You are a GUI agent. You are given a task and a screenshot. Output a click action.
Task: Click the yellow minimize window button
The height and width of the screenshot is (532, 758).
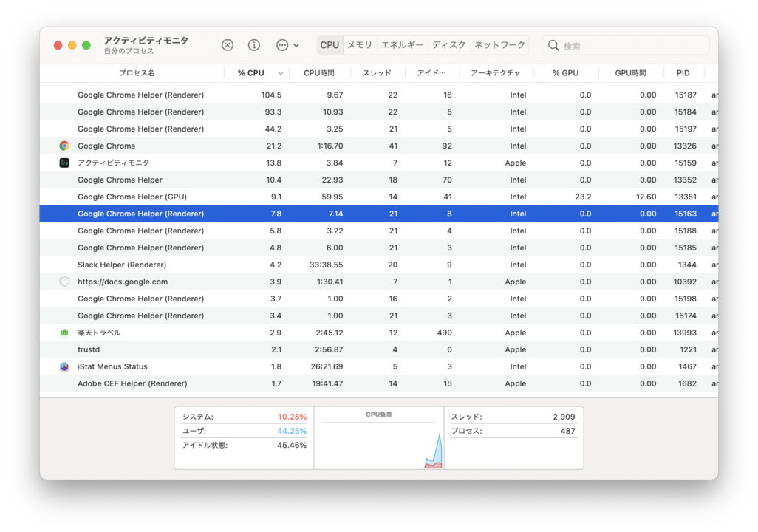pyautogui.click(x=72, y=46)
